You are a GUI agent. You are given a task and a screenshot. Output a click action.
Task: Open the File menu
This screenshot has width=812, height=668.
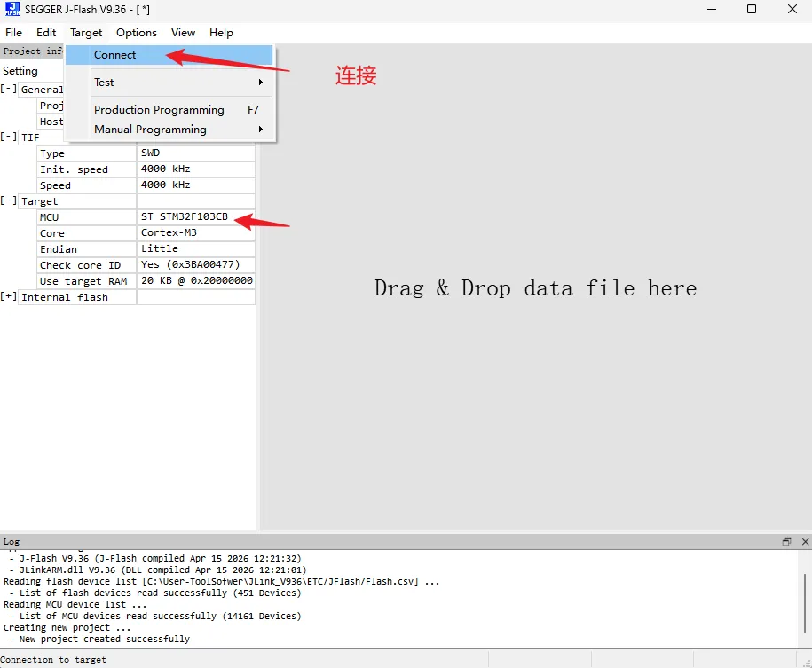point(13,33)
